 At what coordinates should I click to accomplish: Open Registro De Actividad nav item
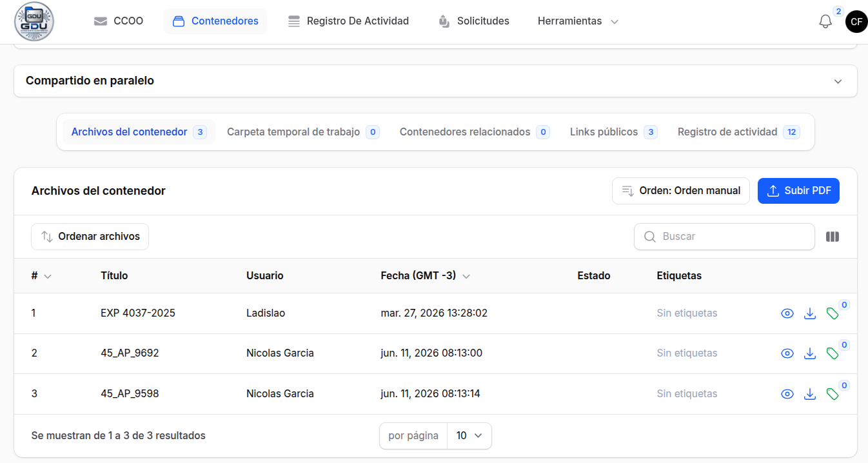pyautogui.click(x=348, y=21)
